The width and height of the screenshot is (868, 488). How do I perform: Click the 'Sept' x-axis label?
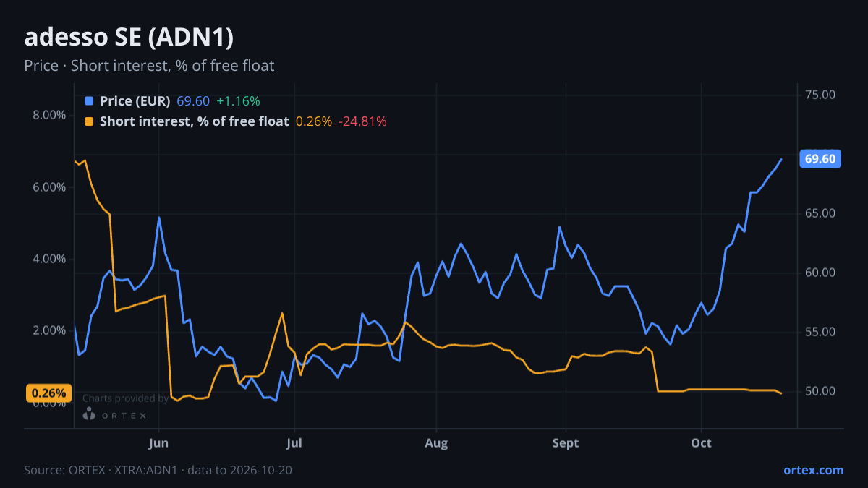click(x=566, y=443)
